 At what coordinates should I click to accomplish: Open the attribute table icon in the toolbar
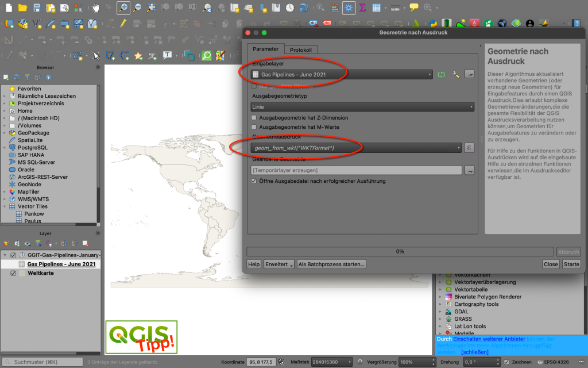[377, 7]
